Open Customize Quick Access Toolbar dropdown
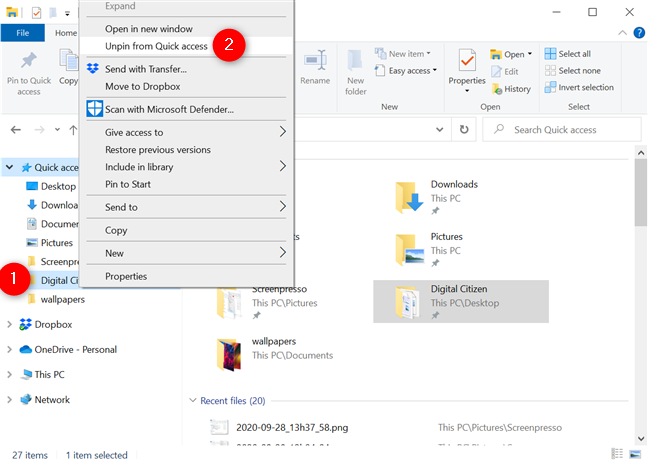The image size is (648, 464). pyautogui.click(x=67, y=14)
